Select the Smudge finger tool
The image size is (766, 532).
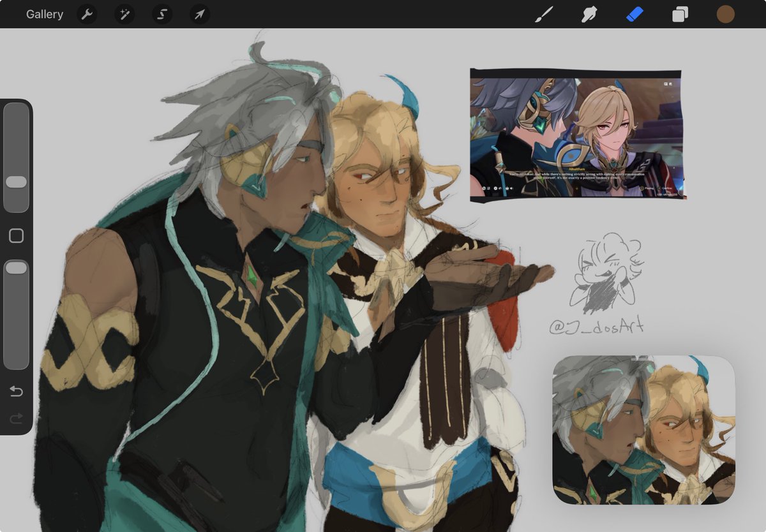pyautogui.click(x=589, y=14)
